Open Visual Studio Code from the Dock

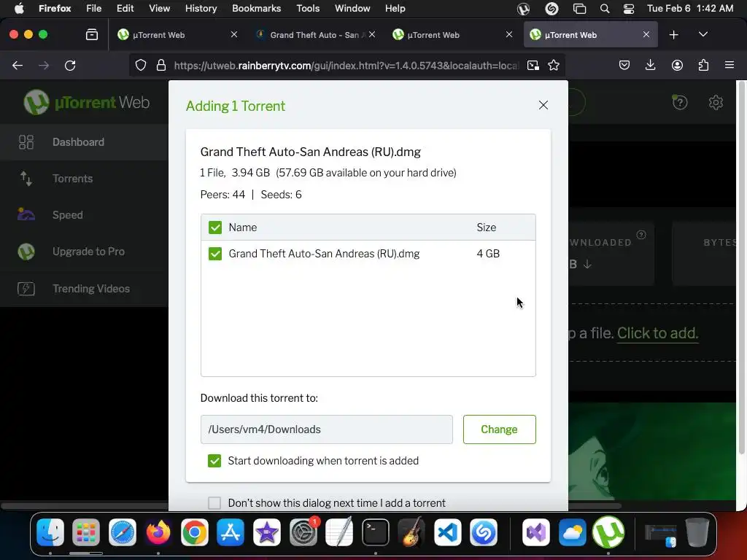(448, 532)
